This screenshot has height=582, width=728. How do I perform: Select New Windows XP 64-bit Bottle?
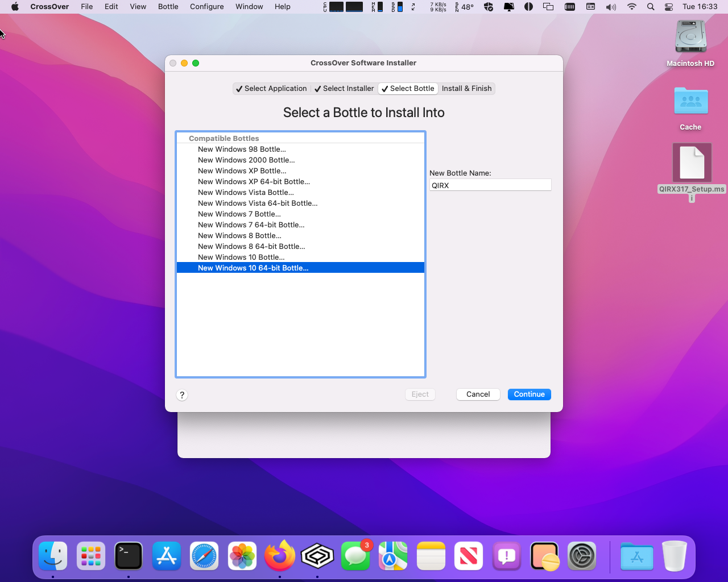[x=300, y=182]
